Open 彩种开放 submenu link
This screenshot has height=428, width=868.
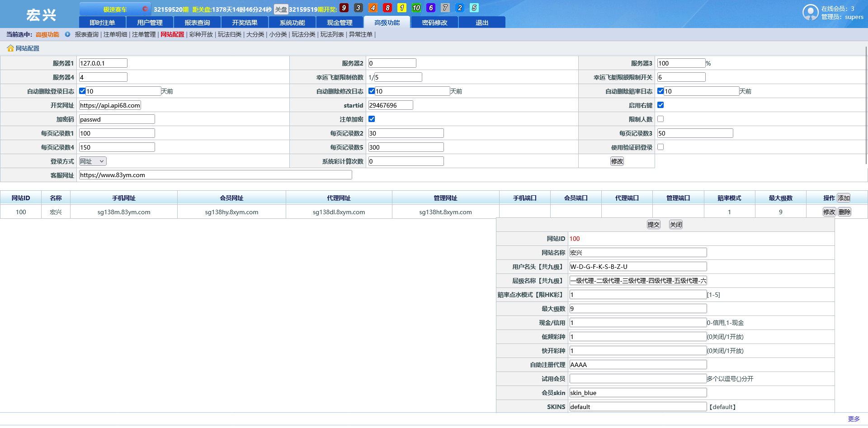201,34
